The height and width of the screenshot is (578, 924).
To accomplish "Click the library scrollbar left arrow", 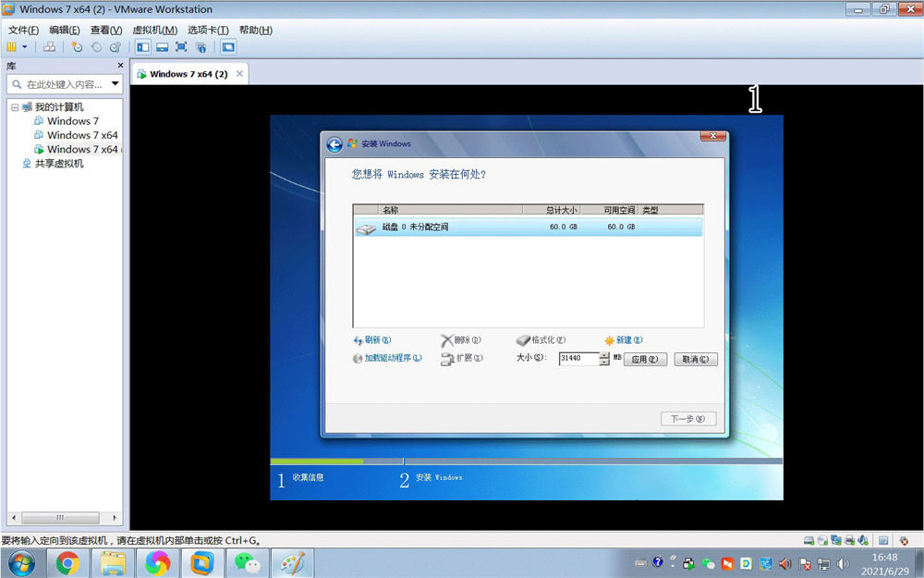I will pyautogui.click(x=15, y=518).
